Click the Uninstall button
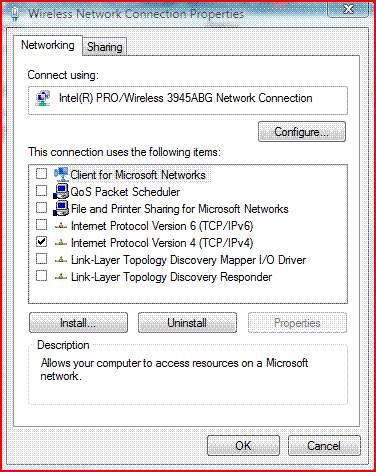 coord(187,323)
